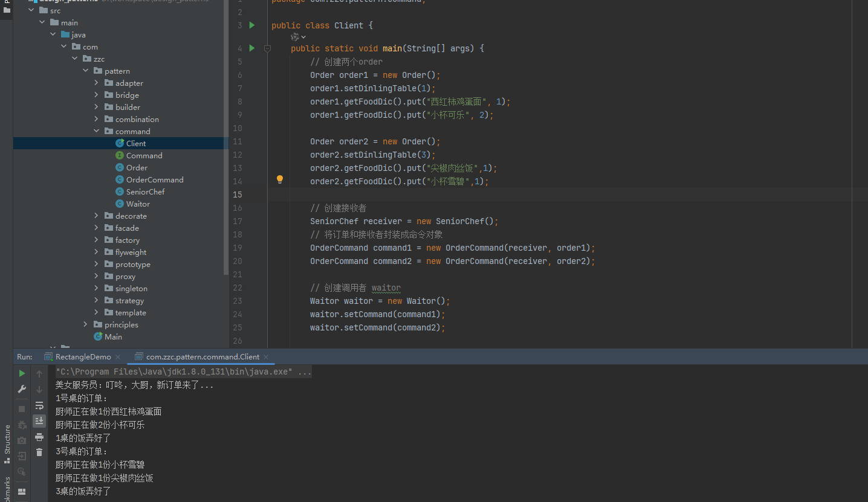This screenshot has width=868, height=502.
Task: Open the Structure tool window
Action: [7, 444]
